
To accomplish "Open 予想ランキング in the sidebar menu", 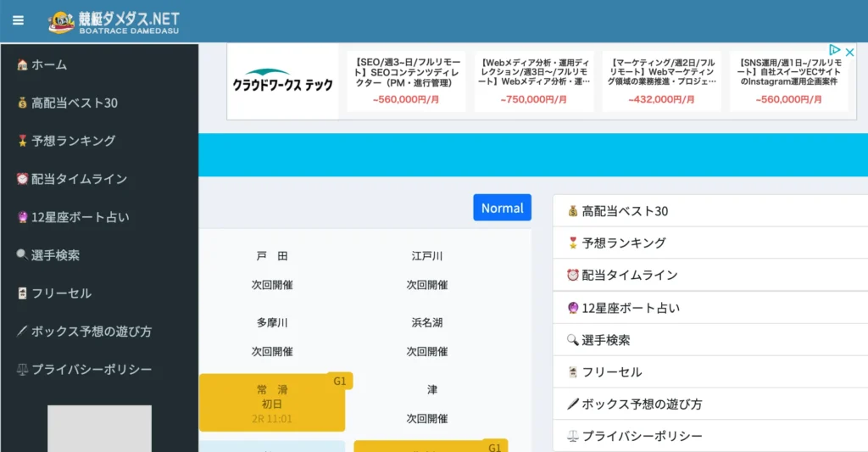I will [100, 141].
